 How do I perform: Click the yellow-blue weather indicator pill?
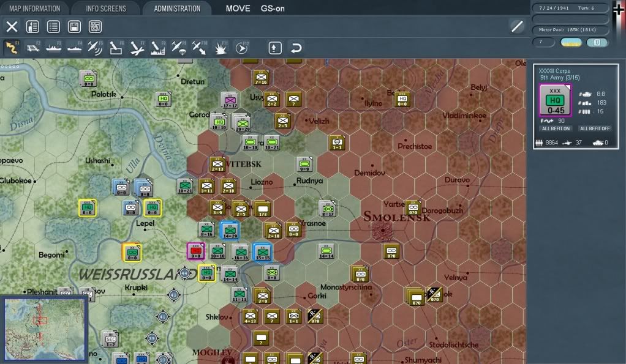571,42
